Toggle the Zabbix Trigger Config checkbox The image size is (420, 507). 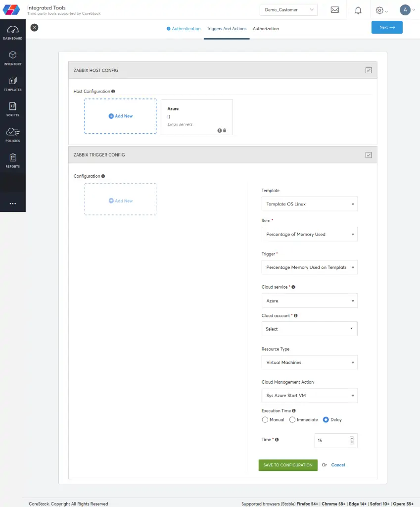[369, 155]
